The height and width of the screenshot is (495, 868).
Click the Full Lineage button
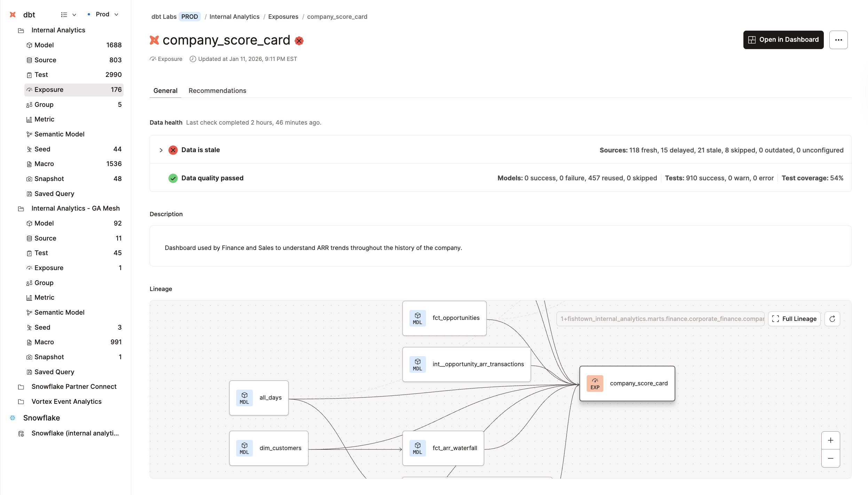[794, 319]
